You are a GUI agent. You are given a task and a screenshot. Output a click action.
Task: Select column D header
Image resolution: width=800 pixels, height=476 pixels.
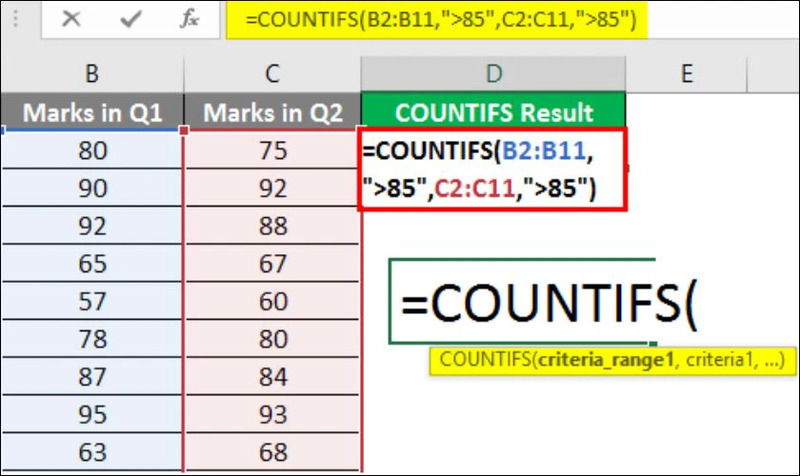pos(493,73)
